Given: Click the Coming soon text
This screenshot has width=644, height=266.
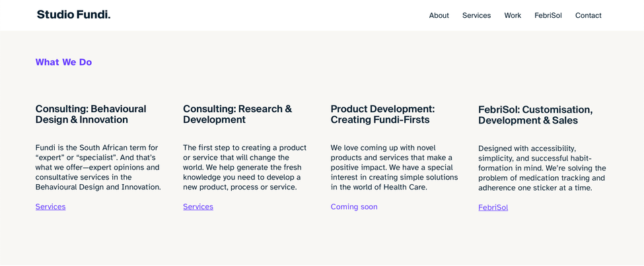Looking at the screenshot, I should pyautogui.click(x=353, y=207).
